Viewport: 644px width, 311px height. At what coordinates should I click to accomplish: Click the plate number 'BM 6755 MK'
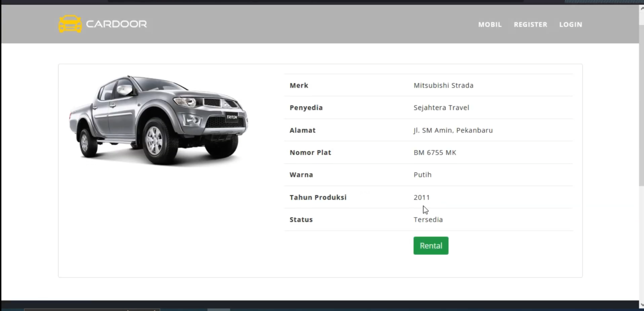point(435,152)
